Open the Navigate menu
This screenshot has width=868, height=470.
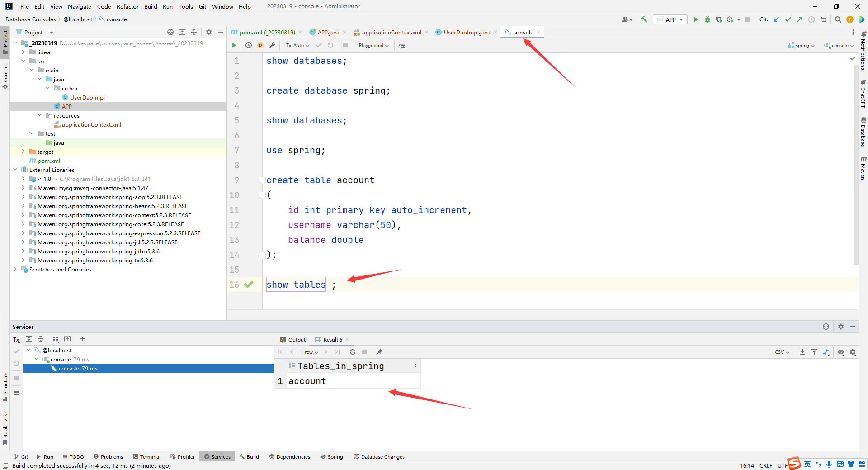79,6
